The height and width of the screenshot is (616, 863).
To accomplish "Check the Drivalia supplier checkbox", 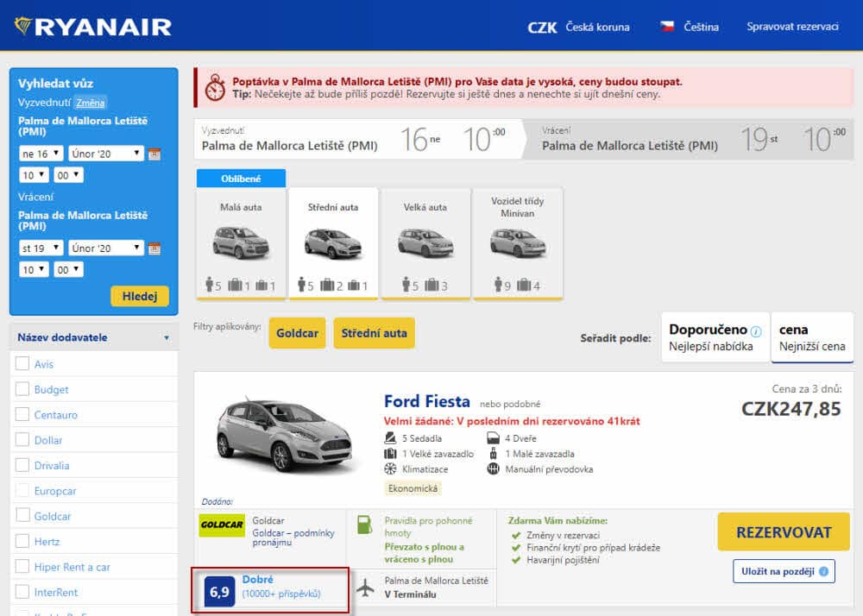I will pyautogui.click(x=22, y=465).
